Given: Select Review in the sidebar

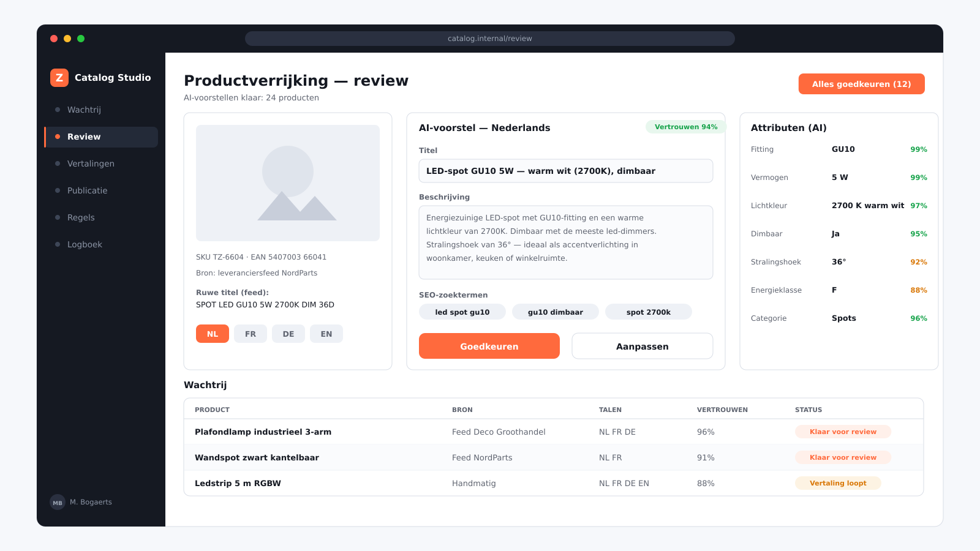Looking at the screenshot, I should point(101,137).
